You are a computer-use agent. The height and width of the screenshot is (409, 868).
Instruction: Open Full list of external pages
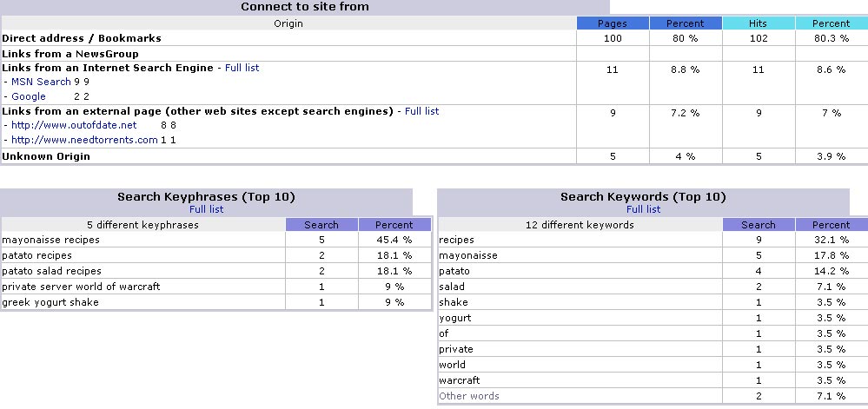[421, 110]
